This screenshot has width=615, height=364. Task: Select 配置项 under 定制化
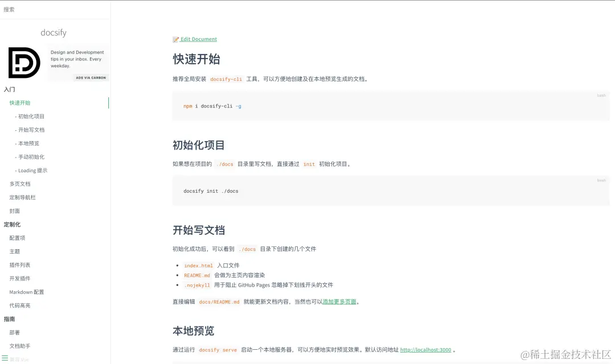17,238
